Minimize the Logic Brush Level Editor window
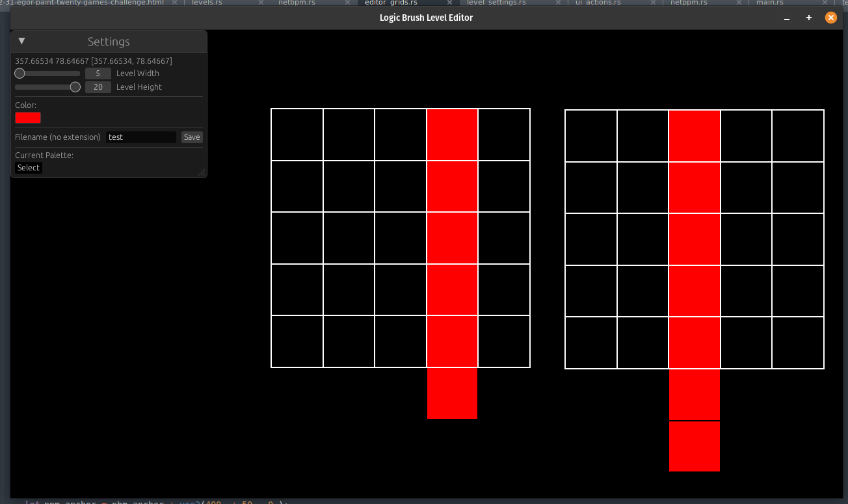The height and width of the screenshot is (504, 848). [x=787, y=18]
